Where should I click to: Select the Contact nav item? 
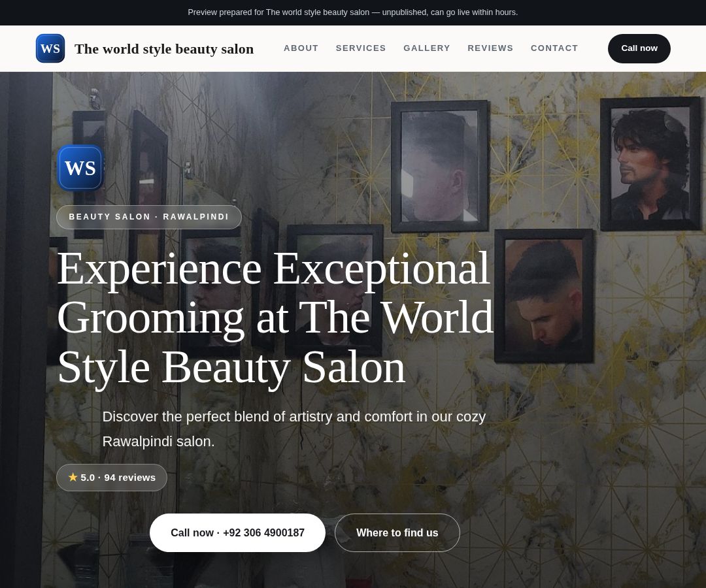554,48
